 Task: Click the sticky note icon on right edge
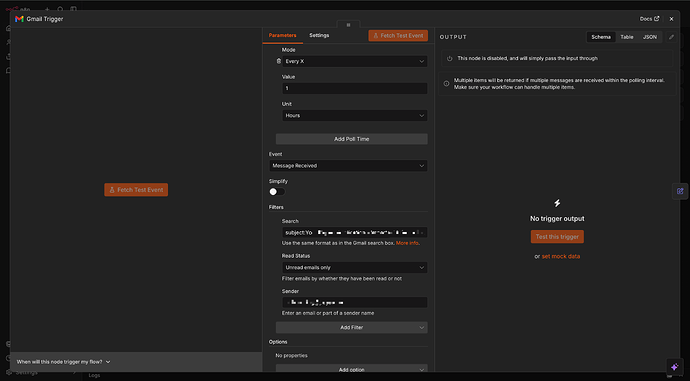[680, 191]
